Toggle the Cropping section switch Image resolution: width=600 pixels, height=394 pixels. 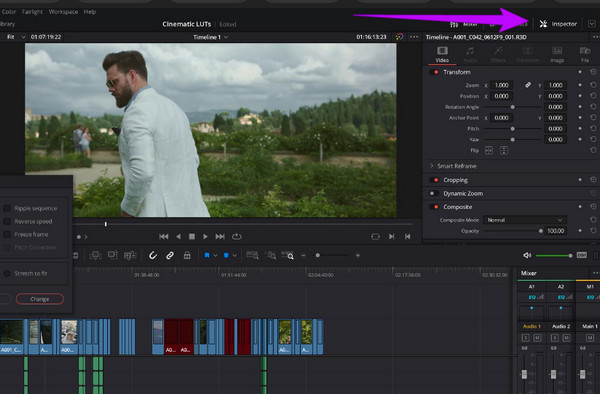[x=434, y=180]
